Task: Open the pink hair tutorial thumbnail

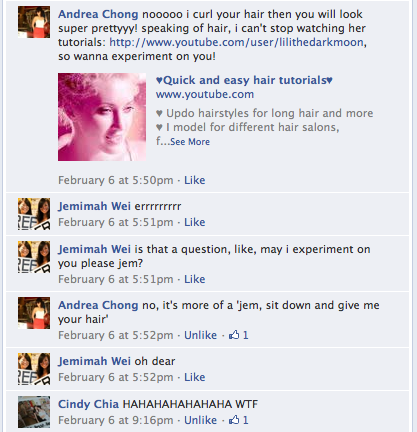Action: [x=102, y=117]
